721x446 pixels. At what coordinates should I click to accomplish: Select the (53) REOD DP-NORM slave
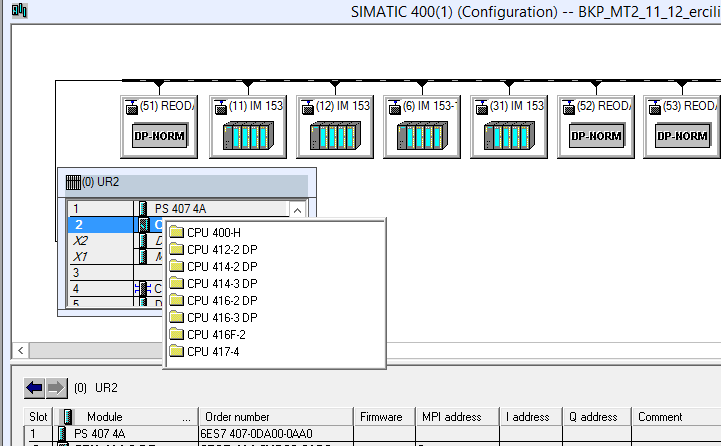682,127
